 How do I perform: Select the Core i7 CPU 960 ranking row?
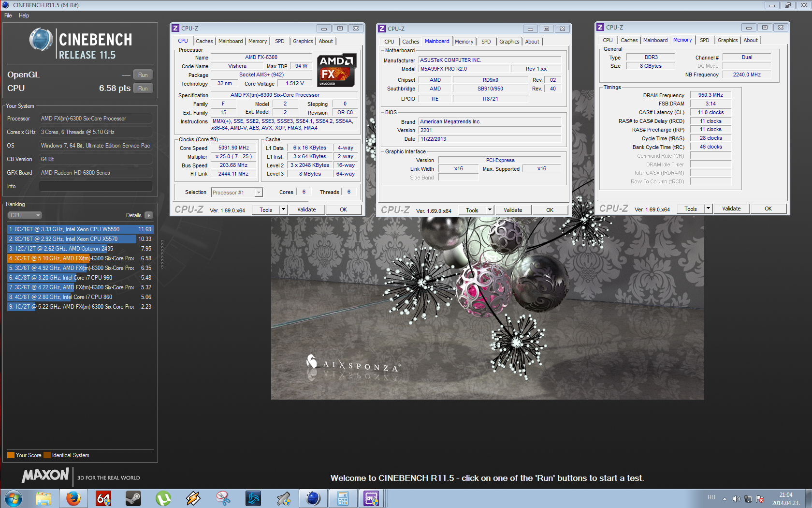click(x=80, y=278)
